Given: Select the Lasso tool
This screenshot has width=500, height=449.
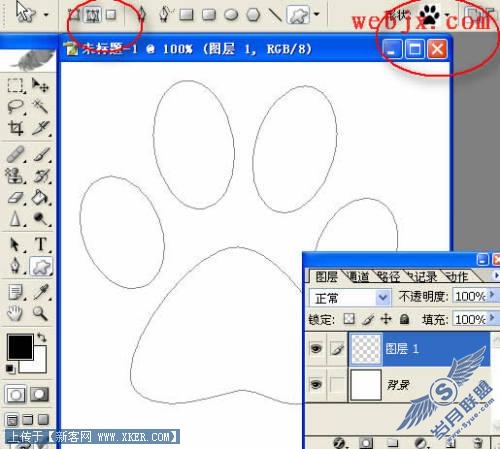Looking at the screenshot, I should tap(15, 107).
